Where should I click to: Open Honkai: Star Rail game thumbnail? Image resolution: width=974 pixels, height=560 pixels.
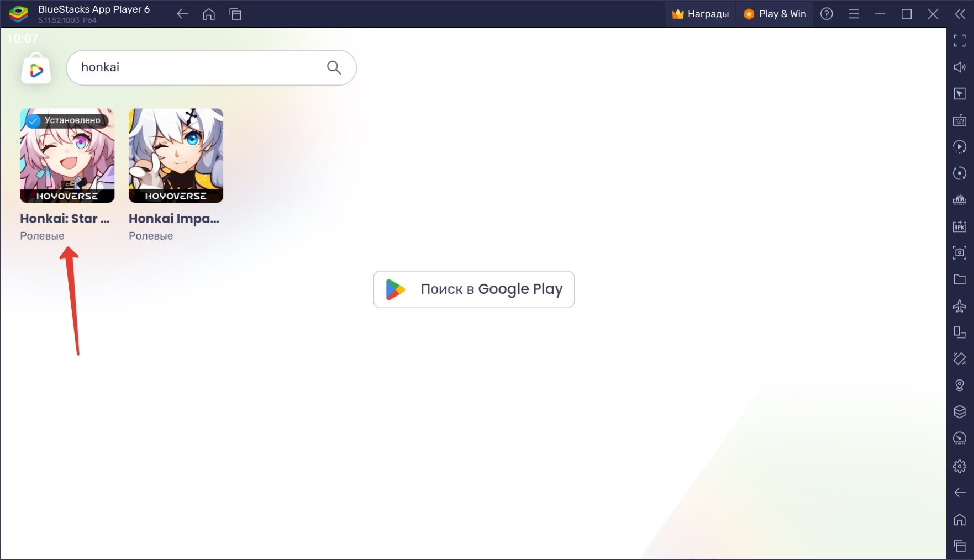pyautogui.click(x=67, y=156)
